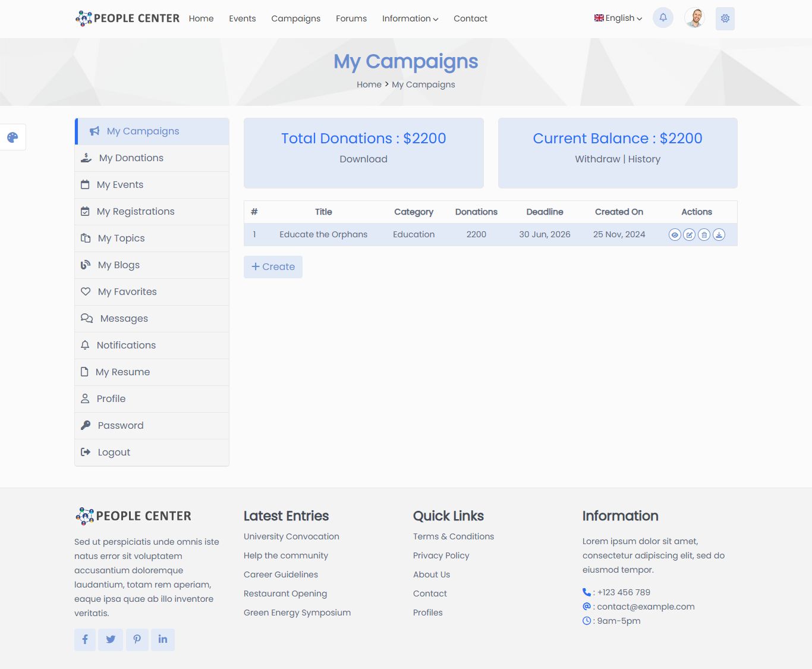Expand the English language dropdown

618,18
